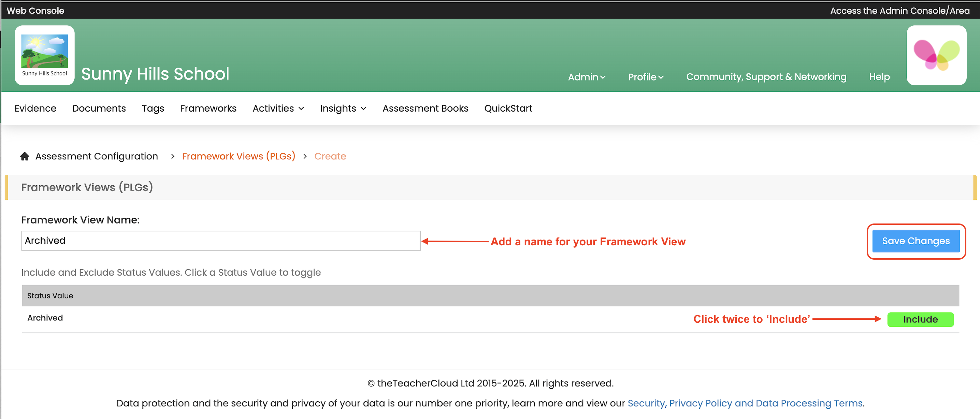Open Security, Privacy Policy and Terms link

[745, 403]
